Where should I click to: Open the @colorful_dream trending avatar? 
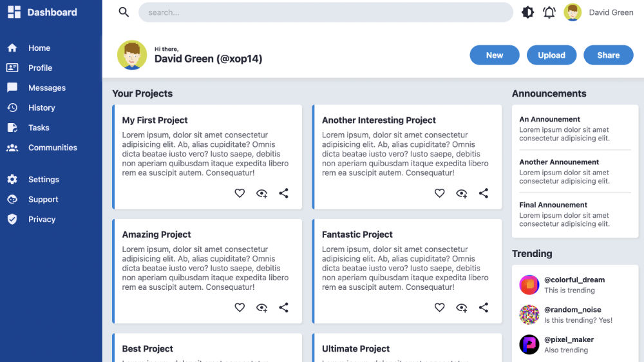[529, 285]
